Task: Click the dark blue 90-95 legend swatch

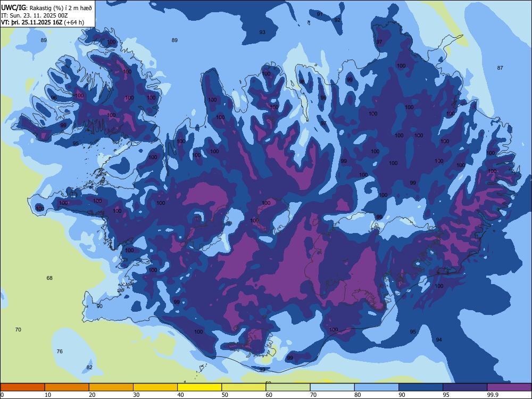Action: click(421, 387)
